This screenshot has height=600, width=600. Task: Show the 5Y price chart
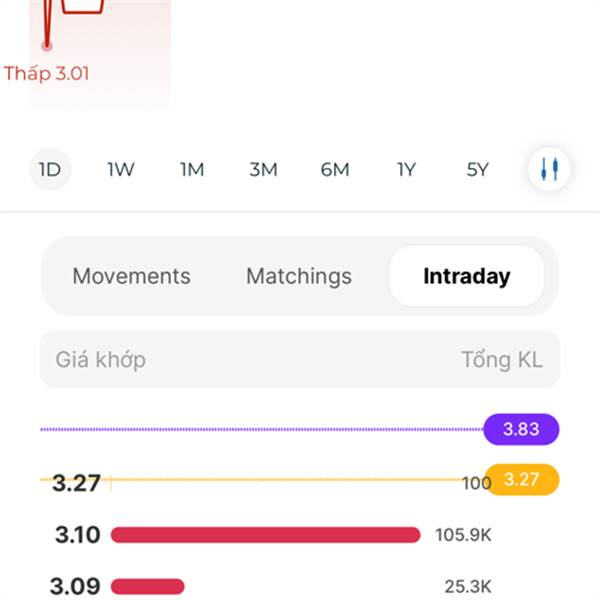pos(478,169)
